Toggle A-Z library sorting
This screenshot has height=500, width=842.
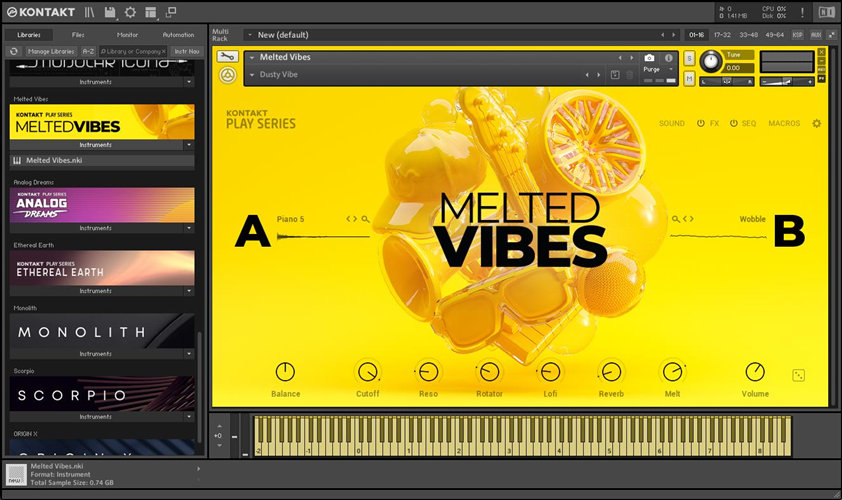point(88,52)
